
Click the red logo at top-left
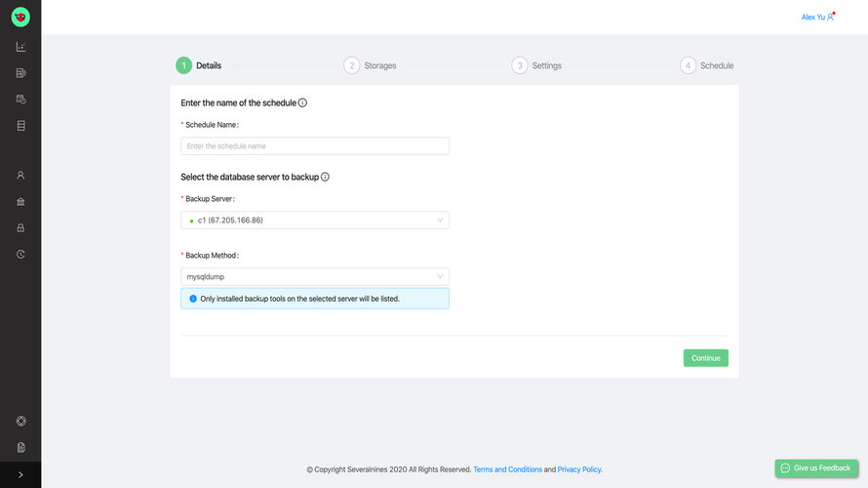pos(20,17)
